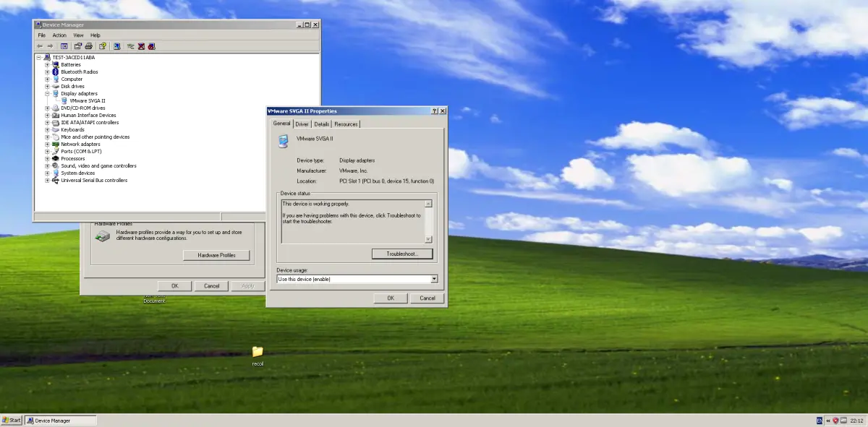This screenshot has height=427, width=868.
Task: Click the Troubleshoot button
Action: point(402,254)
